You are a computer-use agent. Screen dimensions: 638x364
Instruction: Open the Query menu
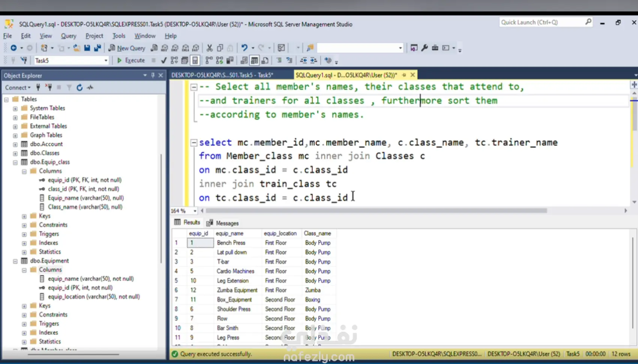tap(68, 36)
